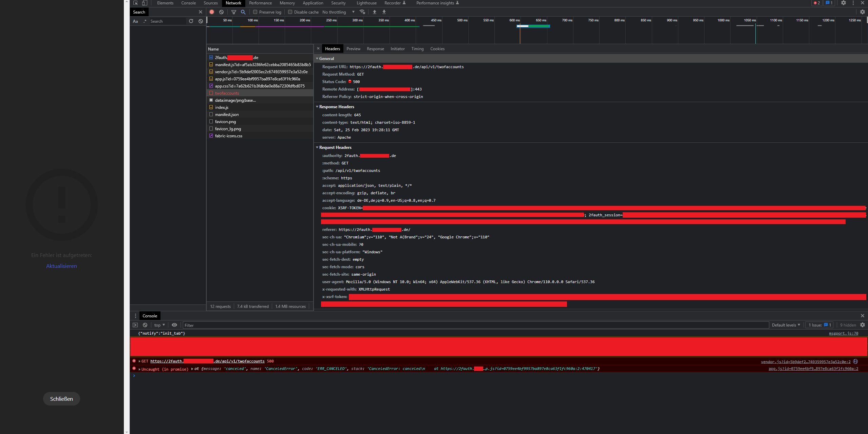
Task: Select the twofaccounts request in the list
Action: point(227,93)
